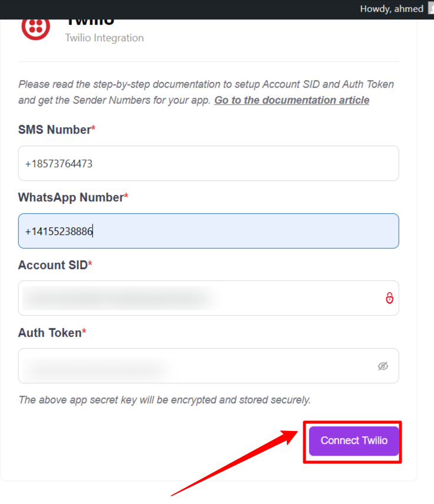This screenshot has width=434, height=504.
Task: Click the Twilio logo icon
Action: click(36, 28)
